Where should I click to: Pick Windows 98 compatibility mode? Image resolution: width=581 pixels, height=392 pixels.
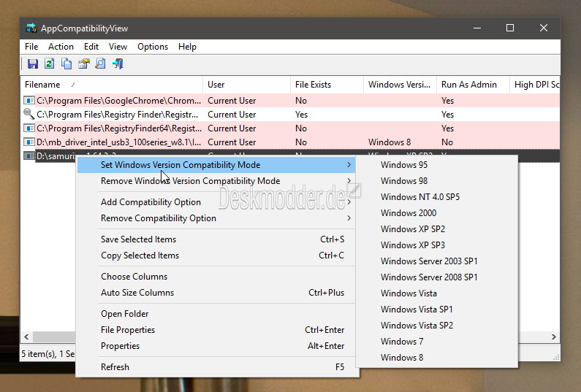tap(436, 180)
